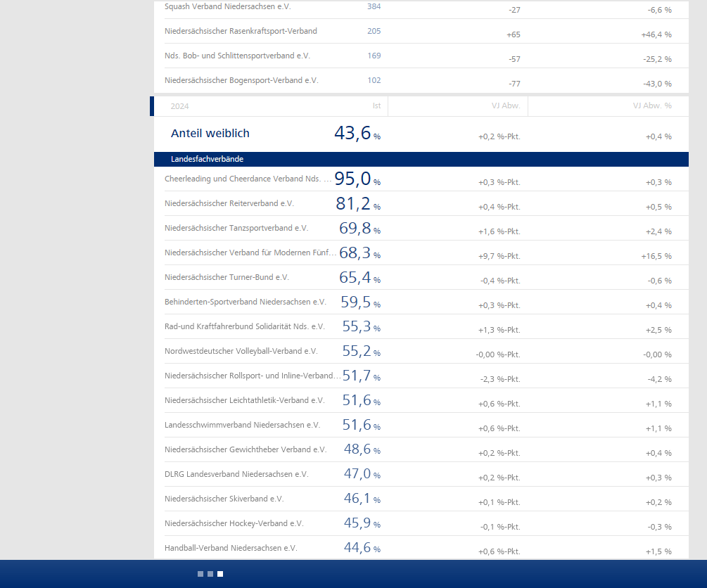Click the 'VJ Abw. %' column header
Image resolution: width=707 pixels, height=588 pixels.
pos(652,106)
